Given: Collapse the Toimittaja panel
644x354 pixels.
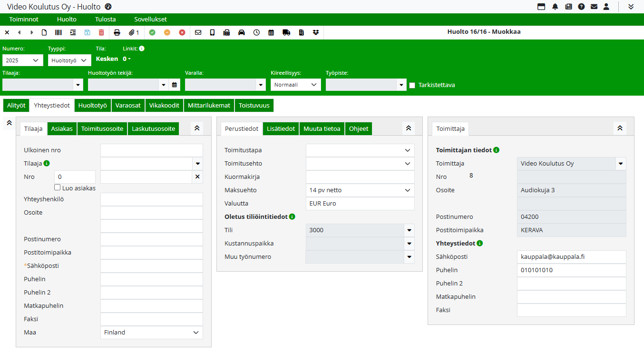Looking at the screenshot, I should point(620,128).
